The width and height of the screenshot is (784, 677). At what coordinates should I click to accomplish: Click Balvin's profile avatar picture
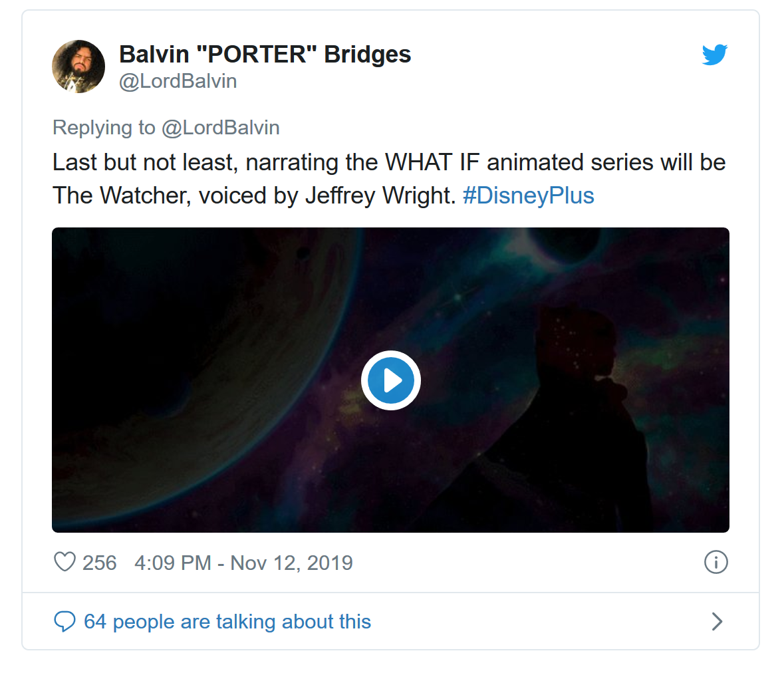click(x=78, y=67)
